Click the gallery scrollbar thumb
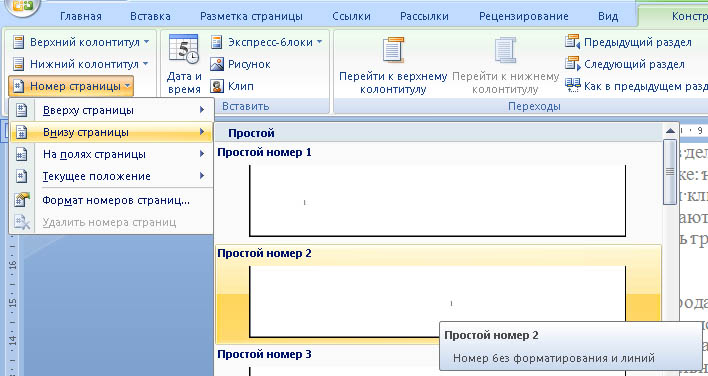Viewport: 708px width, 376px height. (x=670, y=172)
